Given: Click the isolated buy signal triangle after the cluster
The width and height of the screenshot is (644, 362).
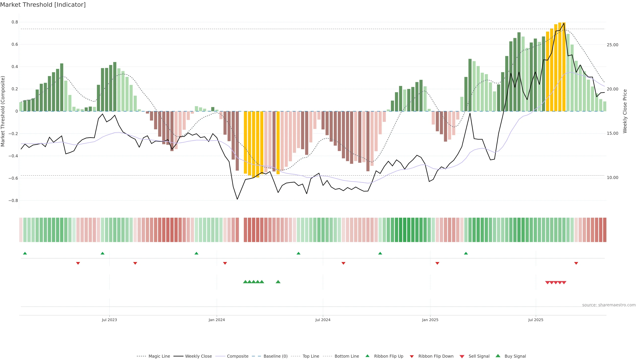Looking at the screenshot, I should coord(278,282).
